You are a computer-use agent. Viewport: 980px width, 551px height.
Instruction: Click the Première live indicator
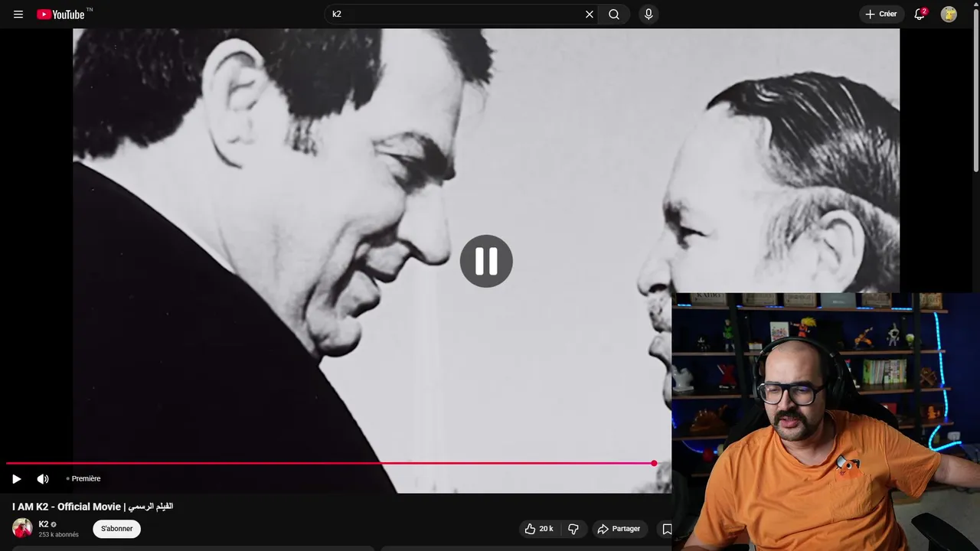pos(83,479)
